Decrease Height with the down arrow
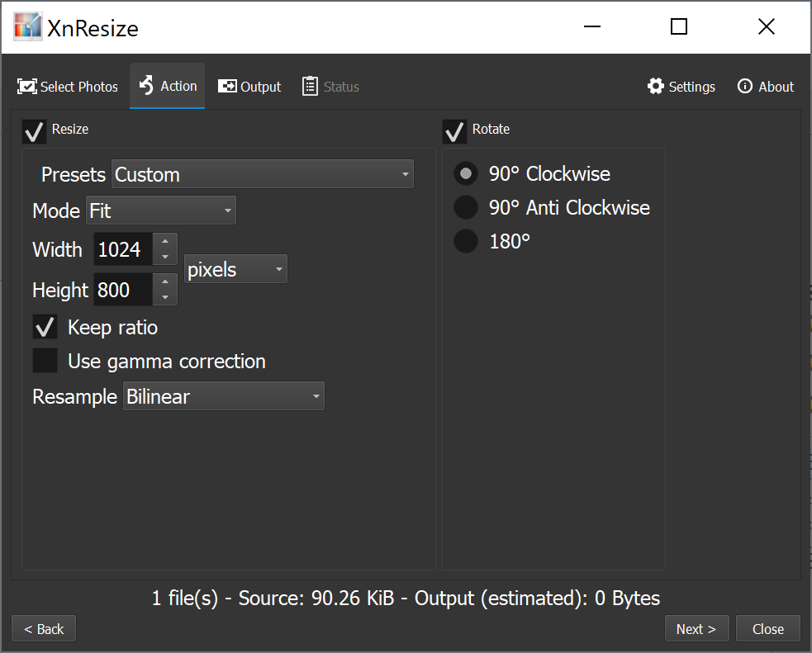This screenshot has width=812, height=653. (165, 297)
